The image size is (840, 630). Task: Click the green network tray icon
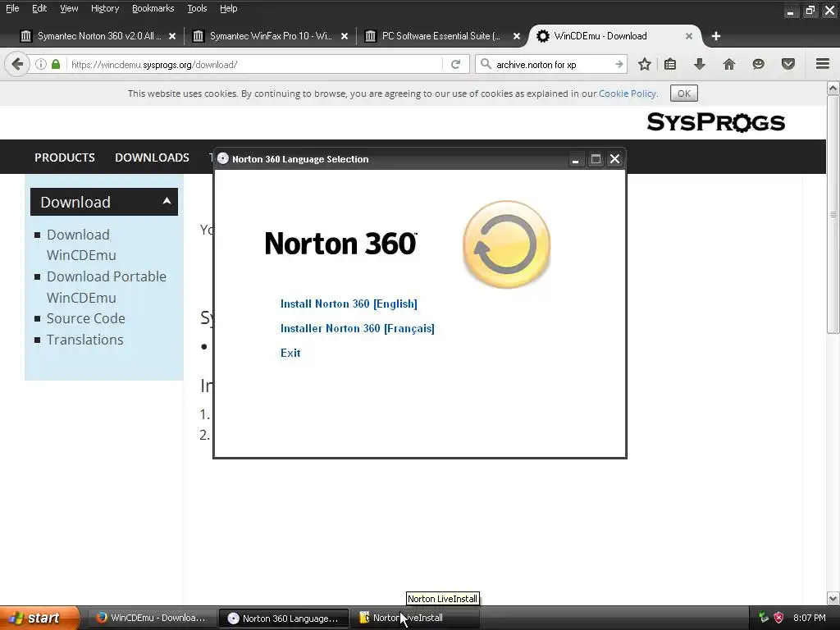tap(764, 618)
